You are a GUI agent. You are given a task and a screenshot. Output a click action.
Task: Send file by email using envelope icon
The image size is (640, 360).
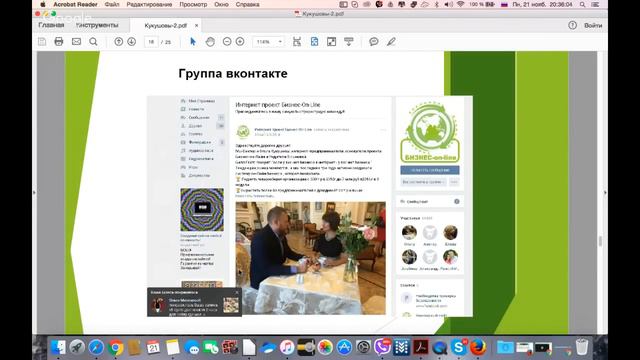point(76,42)
